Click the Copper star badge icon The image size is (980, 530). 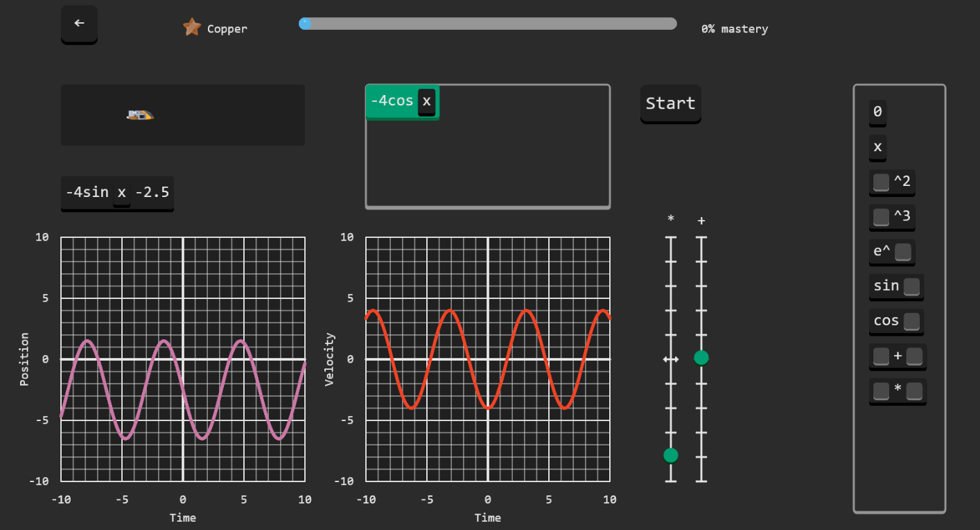coord(192,28)
